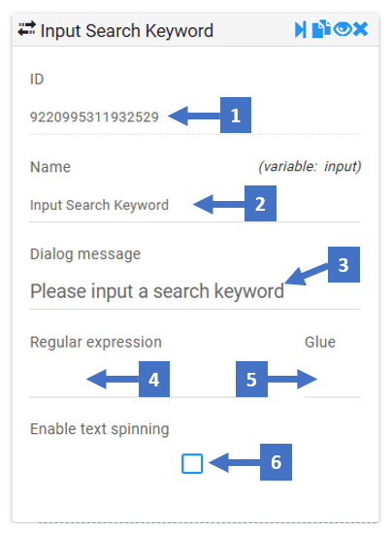Screen dimensions: 392x534
Task: Click the '(variable: input)' hint text
Action: pyautogui.click(x=310, y=167)
